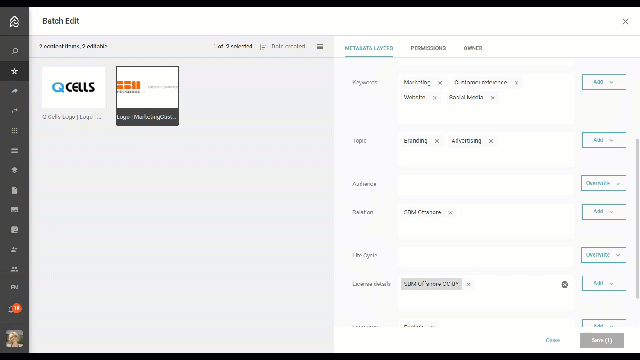640x360 pixels.
Task: Remove the Website keyword tag
Action: [x=435, y=98]
